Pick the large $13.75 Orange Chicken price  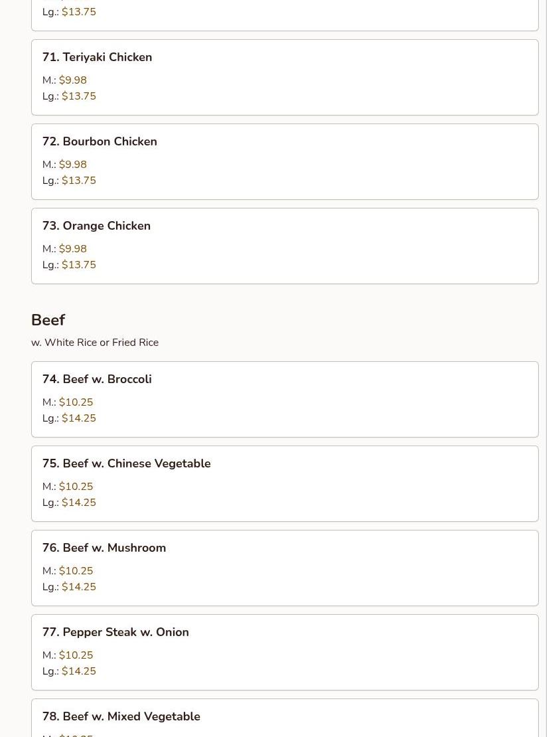click(78, 265)
